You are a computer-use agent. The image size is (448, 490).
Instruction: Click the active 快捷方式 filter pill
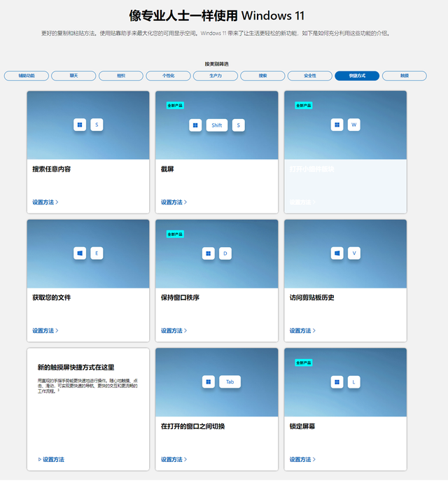click(x=357, y=76)
